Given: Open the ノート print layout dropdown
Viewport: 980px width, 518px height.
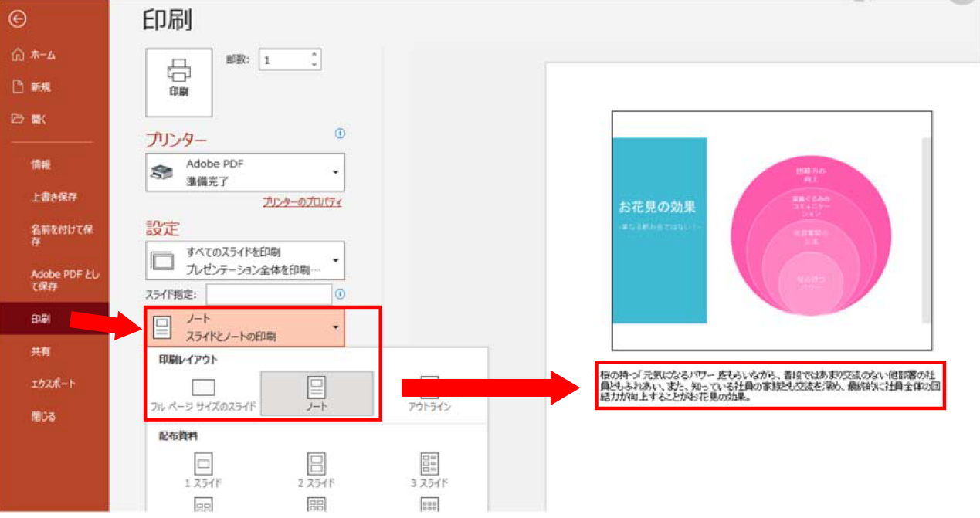Looking at the screenshot, I should coord(245,328).
